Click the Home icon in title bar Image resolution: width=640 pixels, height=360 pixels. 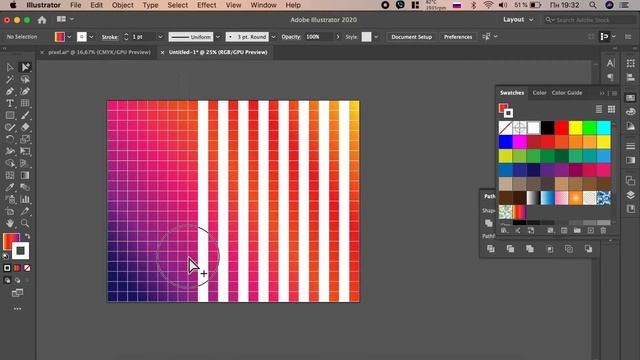[42, 20]
